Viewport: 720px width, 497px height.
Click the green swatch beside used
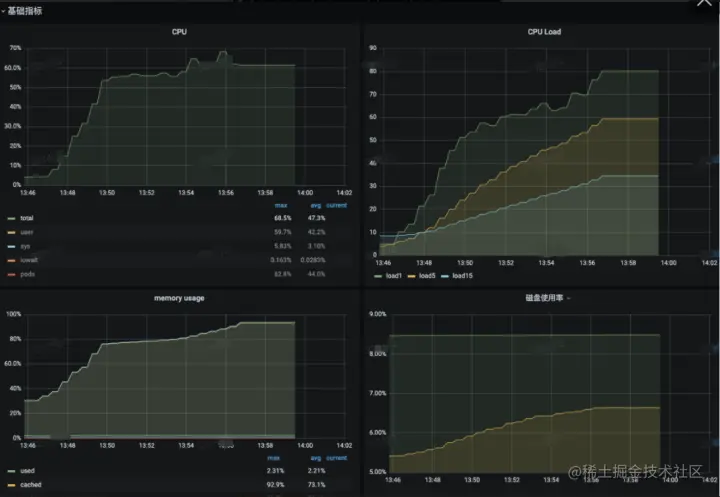11,471
